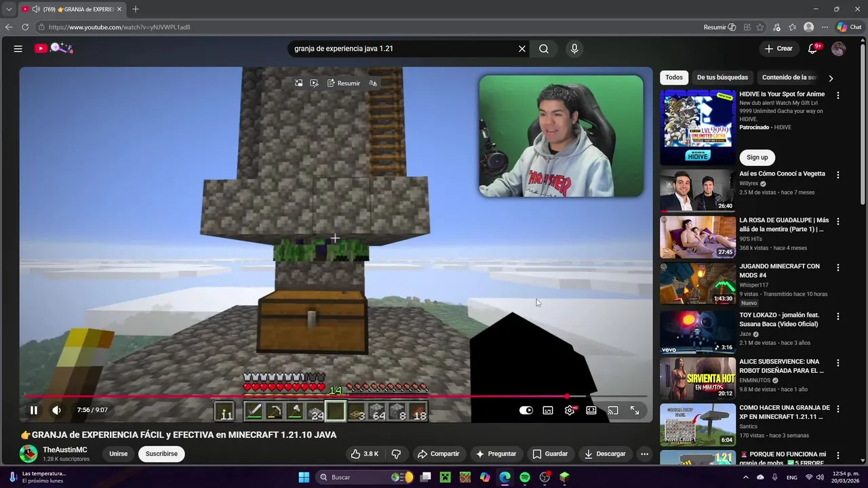
Task: Save video with Guardar button
Action: [550, 454]
